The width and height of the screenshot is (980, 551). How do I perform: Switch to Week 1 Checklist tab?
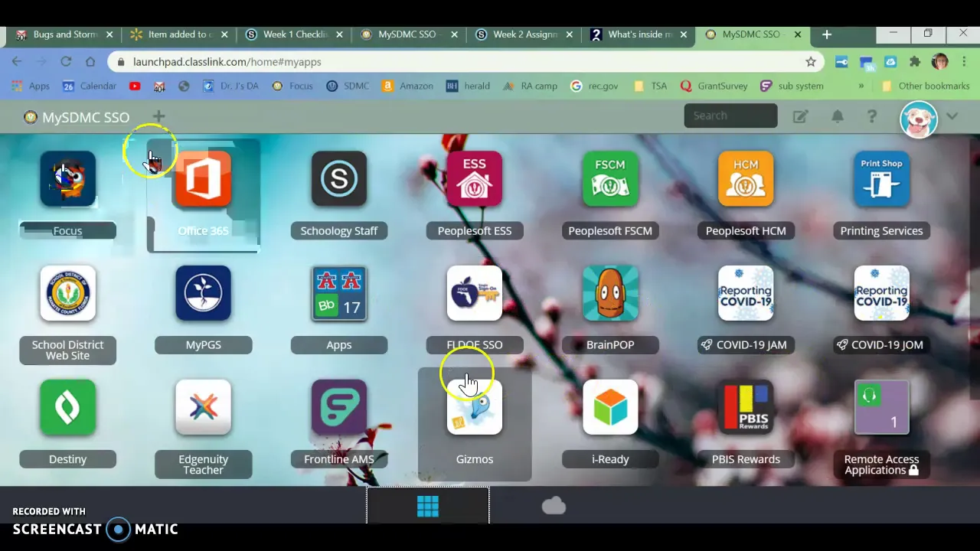click(294, 34)
